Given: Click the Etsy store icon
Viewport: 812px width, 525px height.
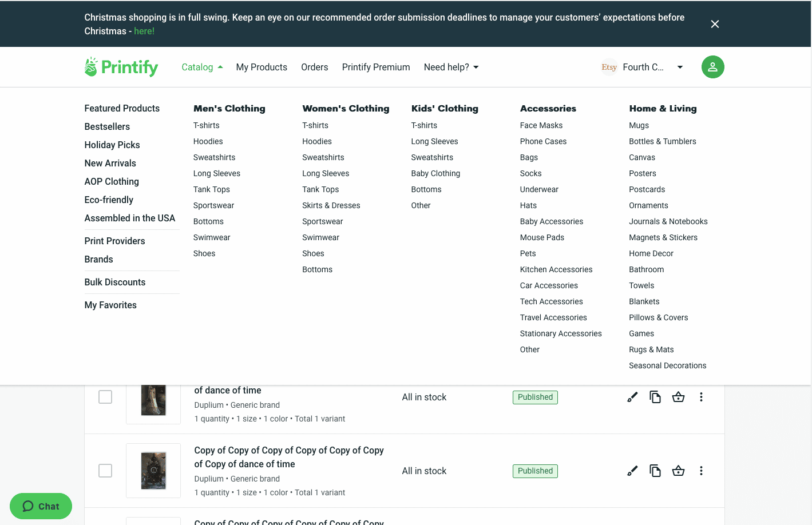Looking at the screenshot, I should 609,67.
